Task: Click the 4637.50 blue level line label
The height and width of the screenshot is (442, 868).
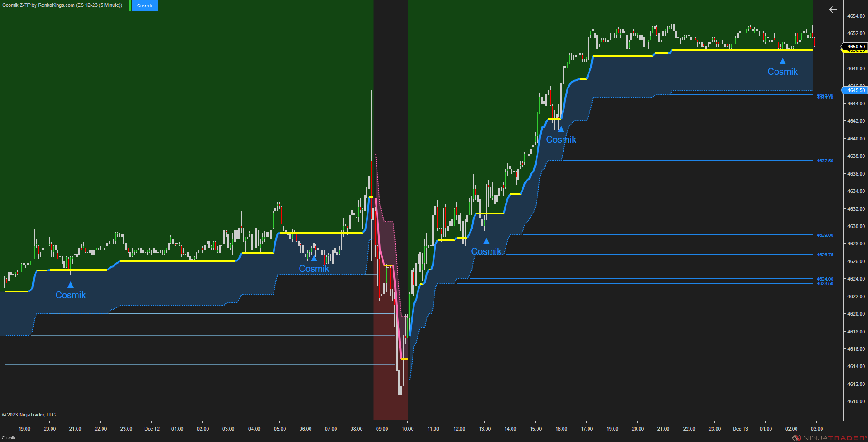Action: tap(824, 161)
